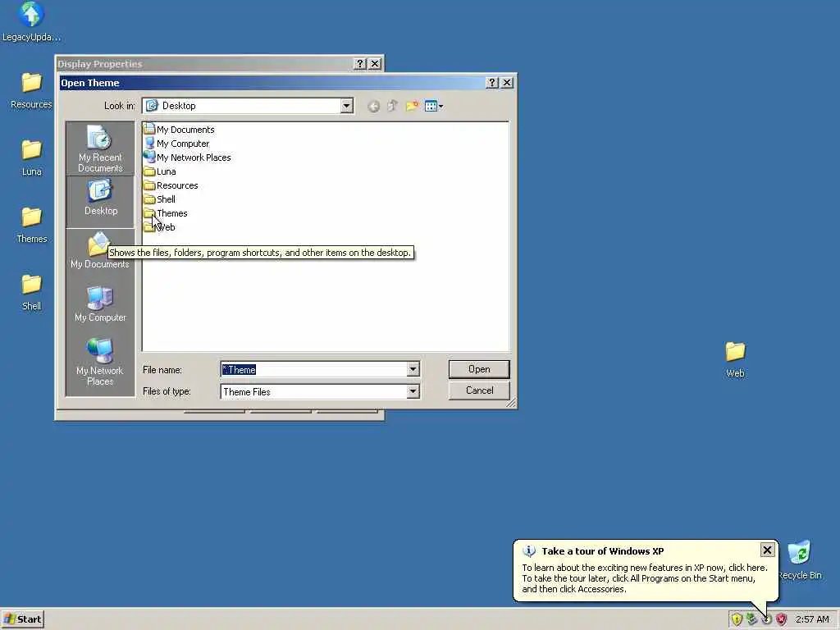Select LegacyUpdate desktop icon
Screen dimensions: 840x630
[31, 22]
